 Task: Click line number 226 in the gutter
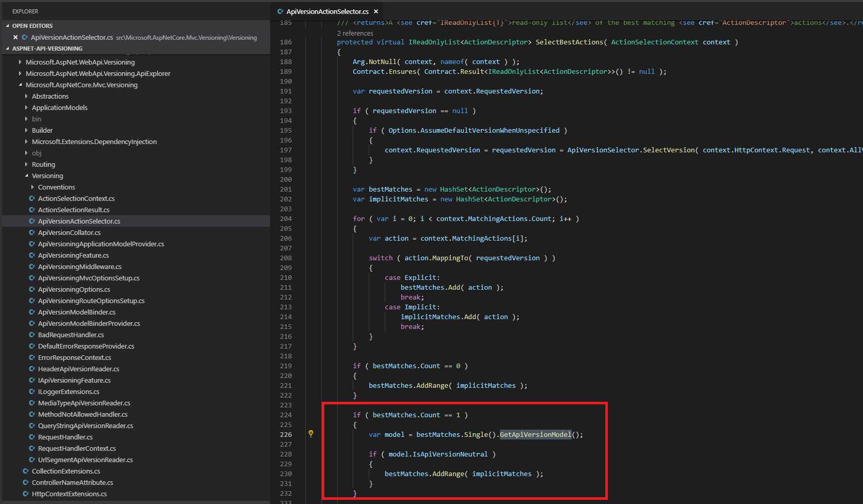pyautogui.click(x=286, y=434)
